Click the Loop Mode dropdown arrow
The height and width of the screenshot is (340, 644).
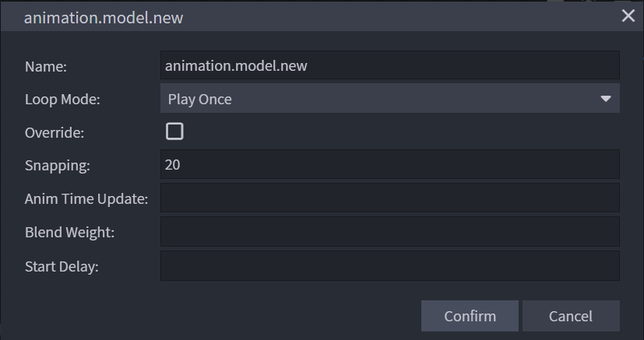coord(606,99)
